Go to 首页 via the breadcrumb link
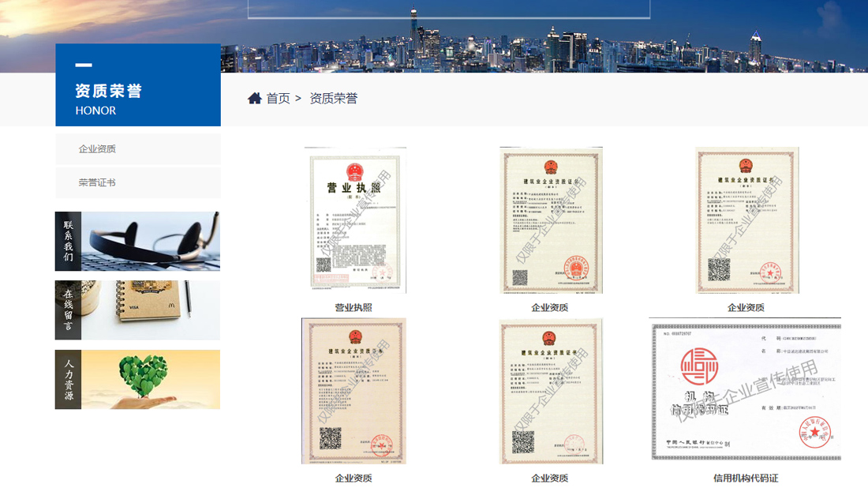This screenshot has height=488, width=868. (x=278, y=99)
